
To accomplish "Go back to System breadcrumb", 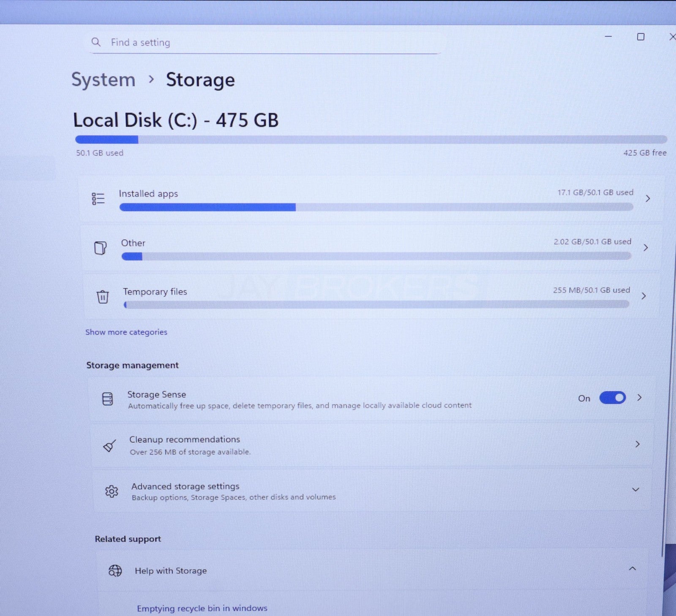I will [x=104, y=80].
